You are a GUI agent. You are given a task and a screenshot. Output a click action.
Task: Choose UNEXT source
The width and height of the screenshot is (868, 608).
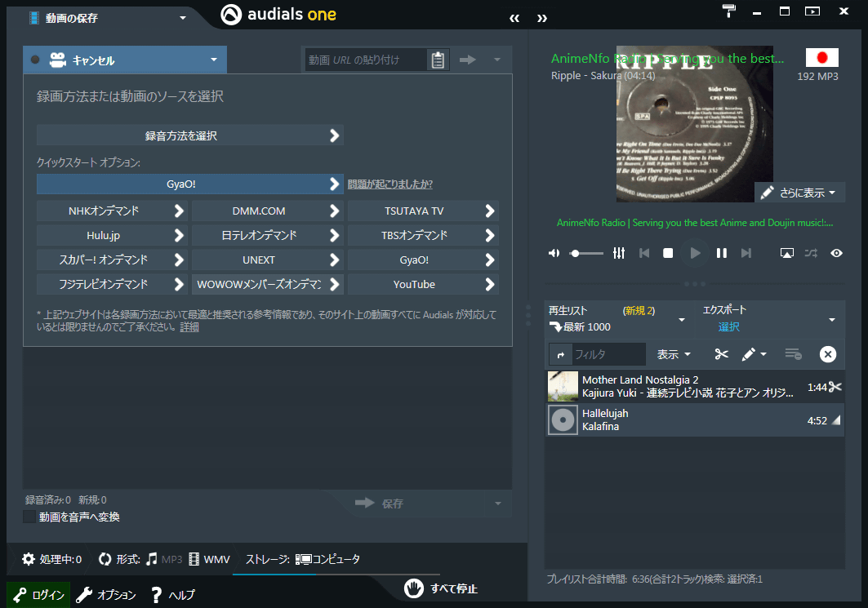coord(267,260)
